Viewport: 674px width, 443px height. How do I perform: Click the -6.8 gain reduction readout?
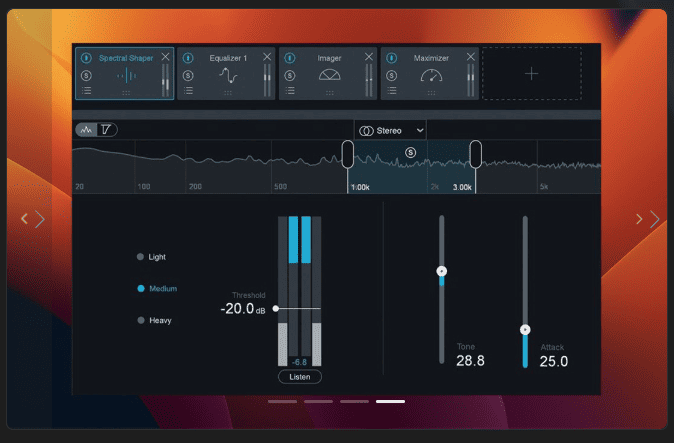tap(299, 362)
